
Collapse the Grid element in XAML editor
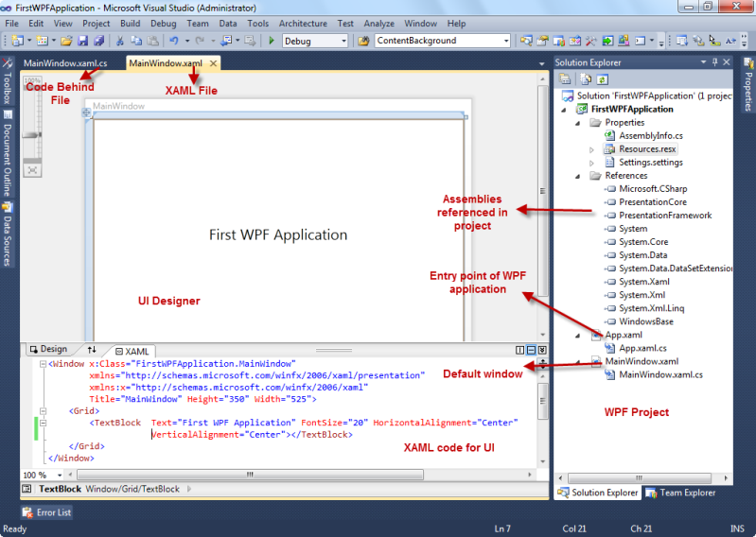43,411
